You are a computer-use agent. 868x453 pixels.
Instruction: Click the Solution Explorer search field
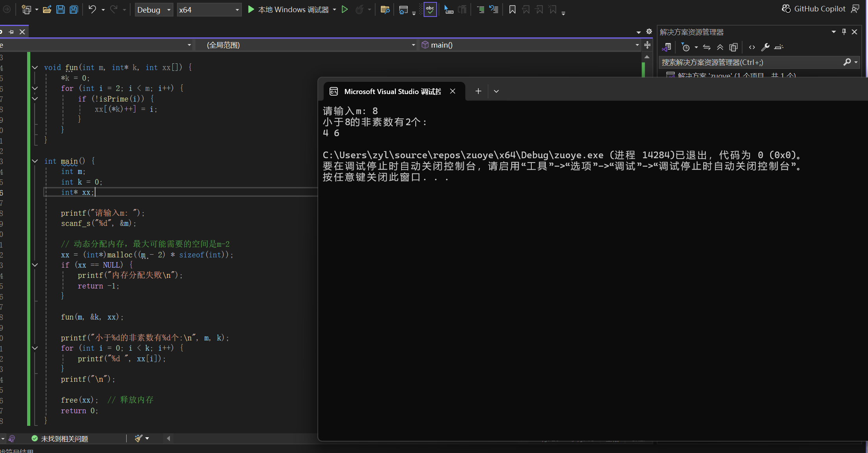tap(749, 62)
